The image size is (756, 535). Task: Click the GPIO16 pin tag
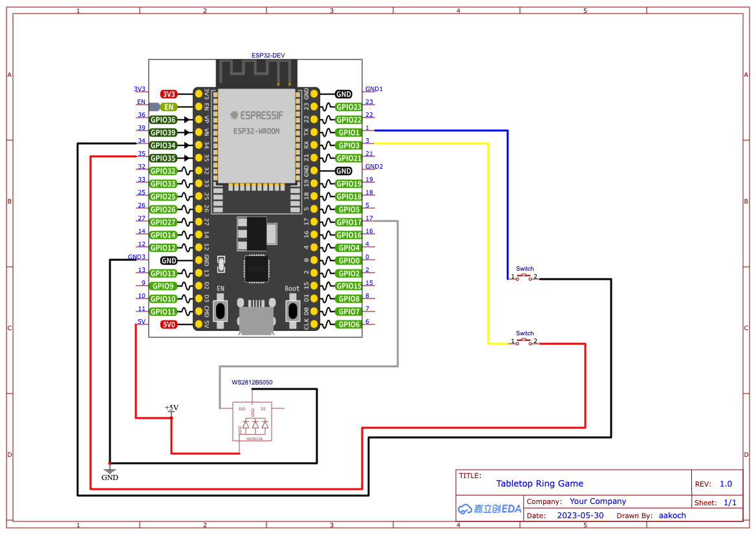tap(349, 235)
